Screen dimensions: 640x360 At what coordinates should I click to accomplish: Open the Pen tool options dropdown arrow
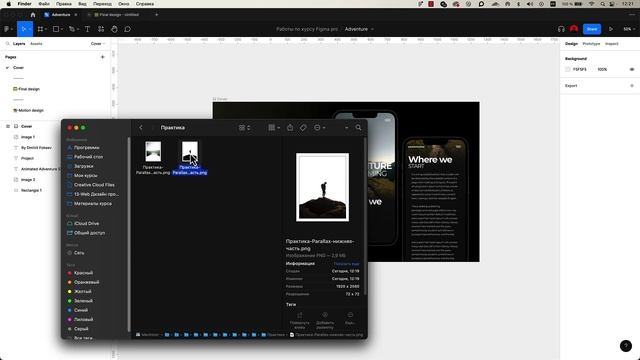(x=78, y=29)
